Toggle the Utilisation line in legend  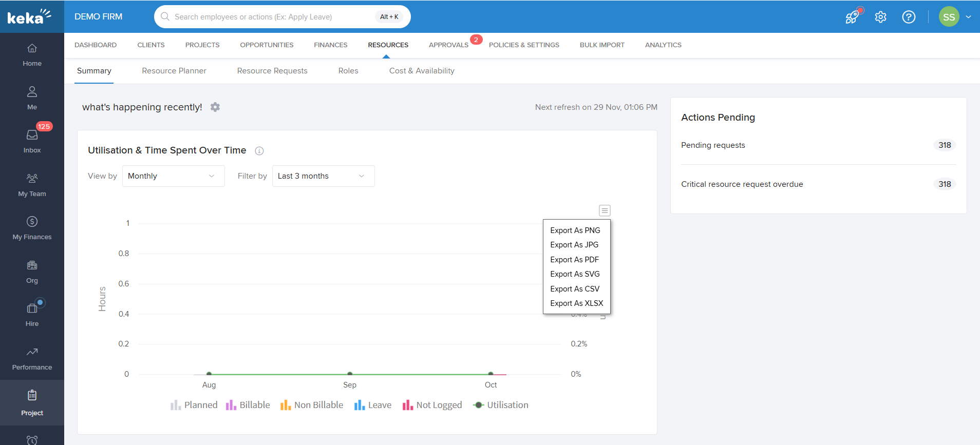coord(501,405)
